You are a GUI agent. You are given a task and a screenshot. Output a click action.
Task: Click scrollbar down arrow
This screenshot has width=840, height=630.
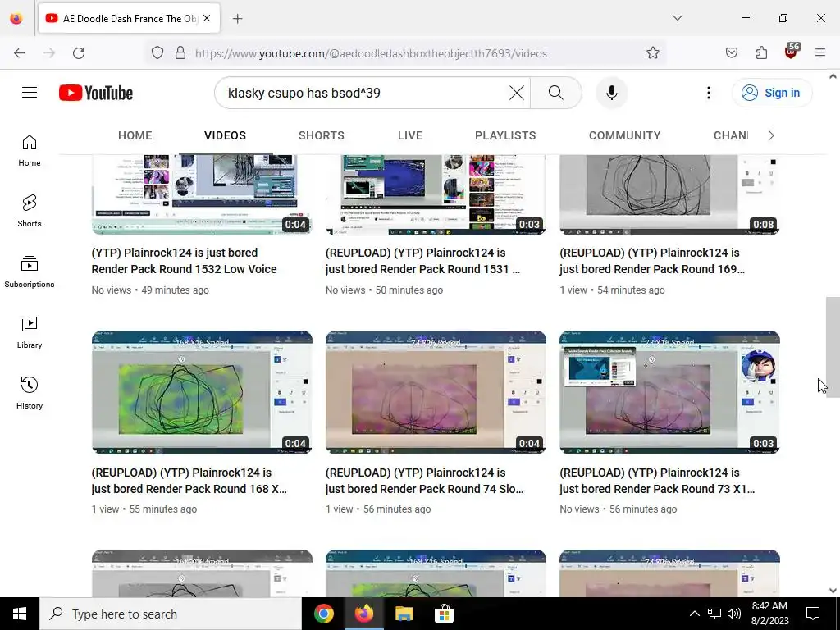click(833, 591)
